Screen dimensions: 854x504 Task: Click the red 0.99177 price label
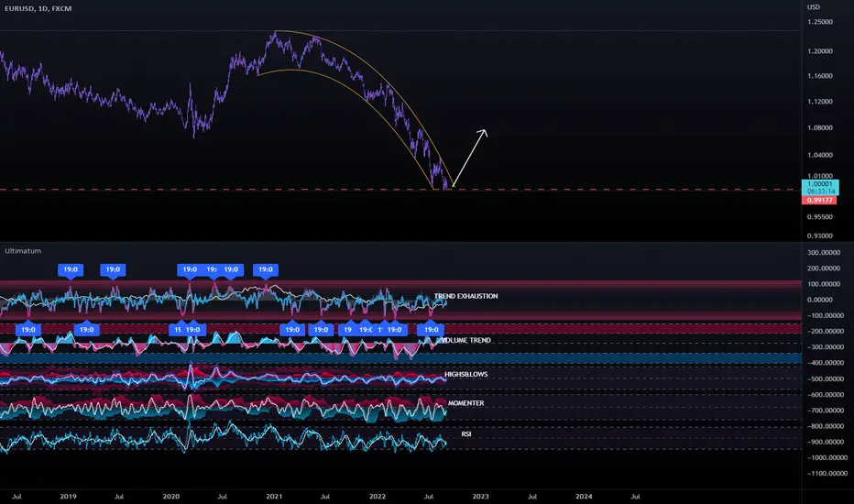tap(819, 201)
